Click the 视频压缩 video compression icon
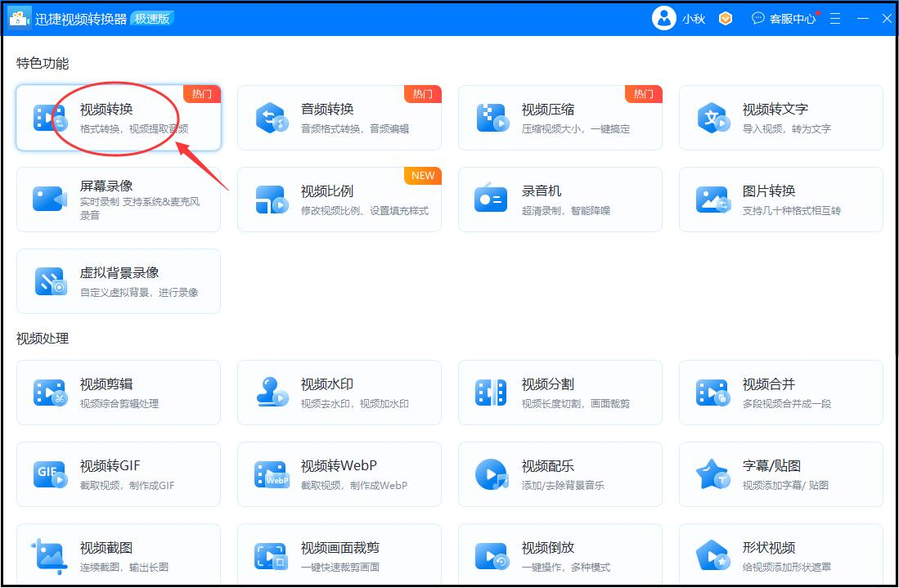This screenshot has width=899, height=588. click(492, 118)
